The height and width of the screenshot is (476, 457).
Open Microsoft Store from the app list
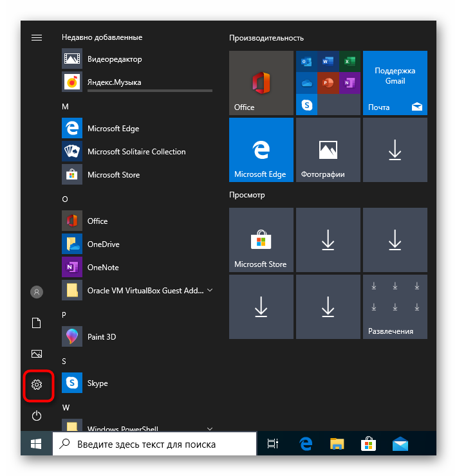tap(137, 174)
